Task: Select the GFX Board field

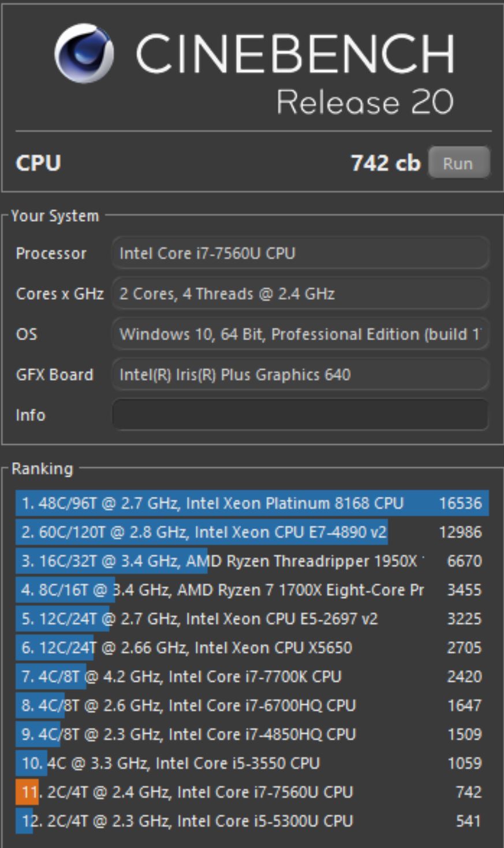Action: coord(300,374)
